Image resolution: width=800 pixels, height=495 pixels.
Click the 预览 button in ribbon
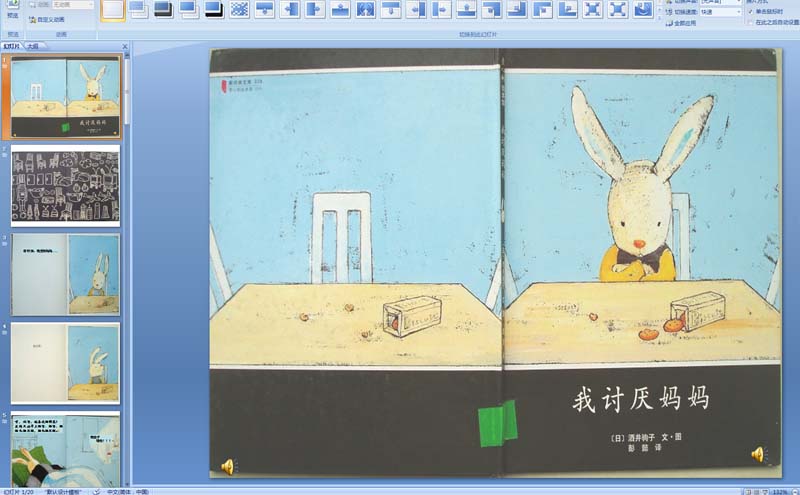tap(13, 10)
